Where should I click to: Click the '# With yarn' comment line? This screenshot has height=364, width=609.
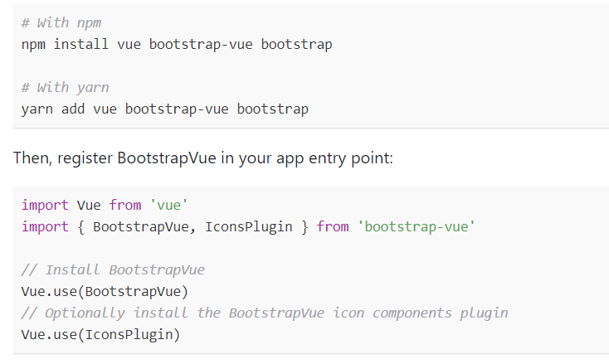point(66,88)
